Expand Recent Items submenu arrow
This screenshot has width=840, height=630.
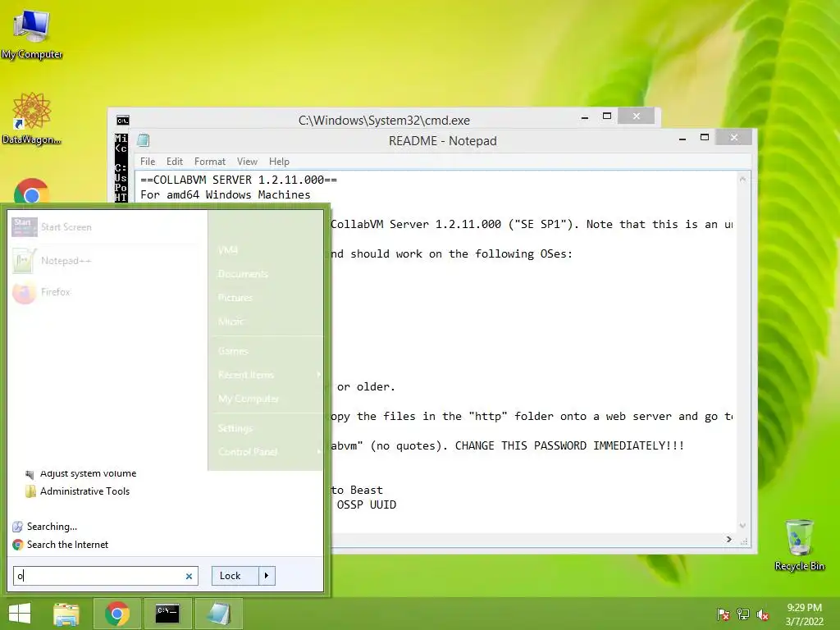(x=319, y=374)
